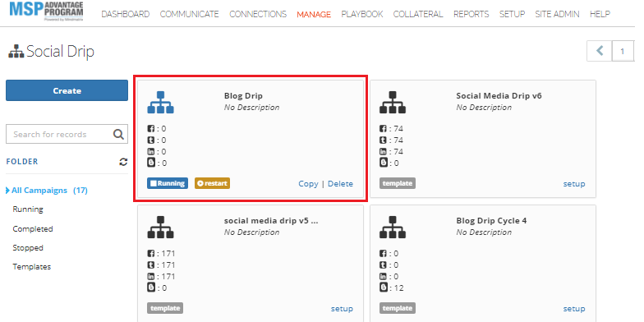This screenshot has height=322, width=644.
Task: Click the search magnifier icon
Action: point(118,135)
